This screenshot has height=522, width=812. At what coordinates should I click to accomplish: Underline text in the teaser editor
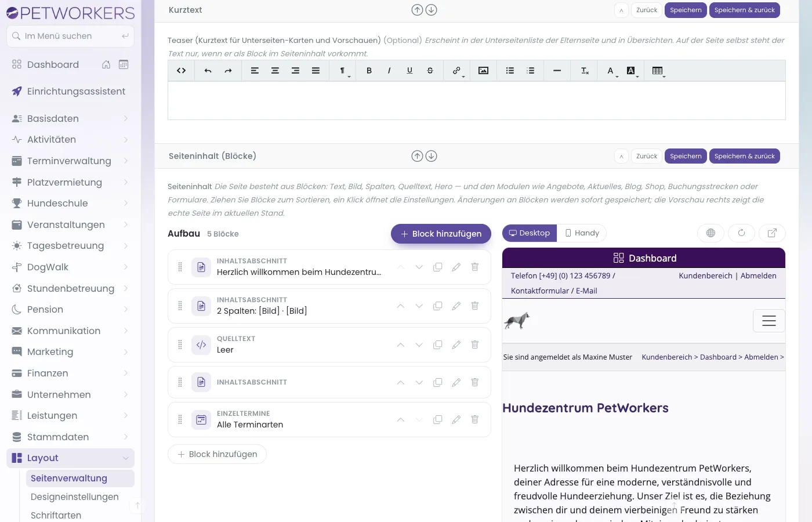tap(409, 71)
